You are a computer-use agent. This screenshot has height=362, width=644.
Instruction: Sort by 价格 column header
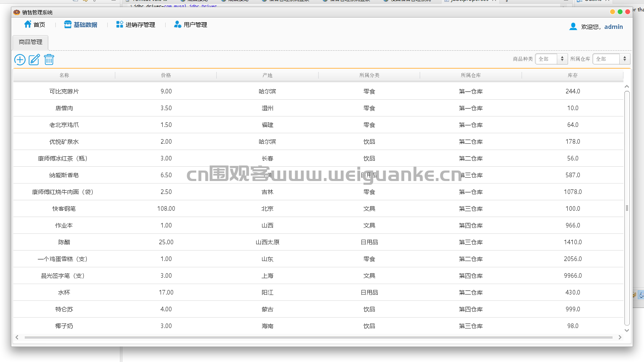tap(166, 75)
